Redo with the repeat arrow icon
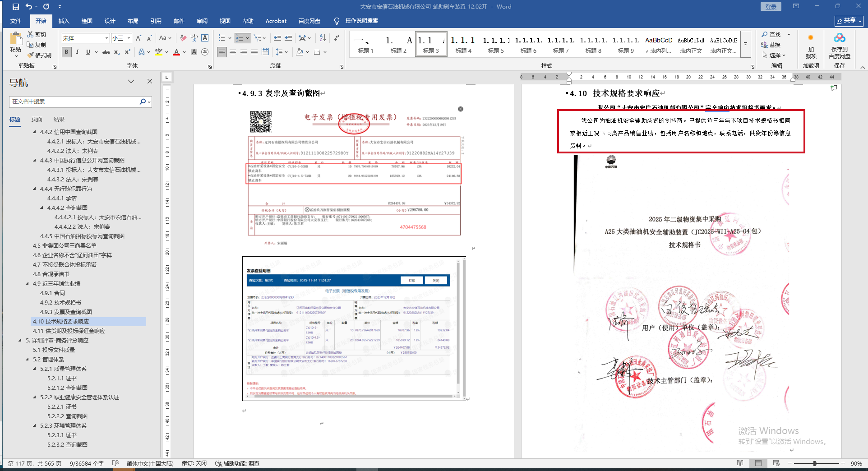868x471 pixels. pos(46,7)
